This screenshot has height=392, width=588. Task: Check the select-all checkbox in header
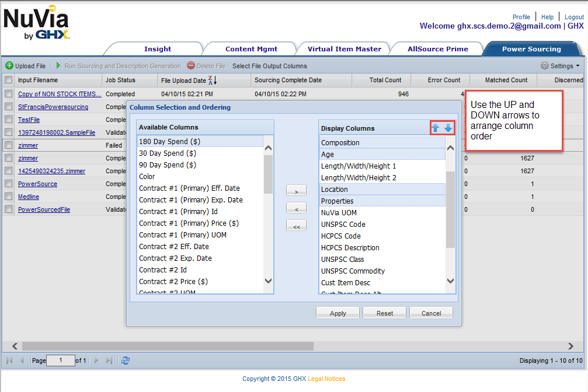(8, 80)
